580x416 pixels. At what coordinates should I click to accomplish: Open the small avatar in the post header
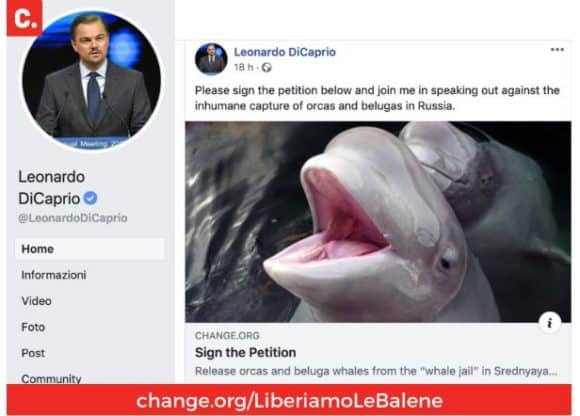(x=211, y=59)
